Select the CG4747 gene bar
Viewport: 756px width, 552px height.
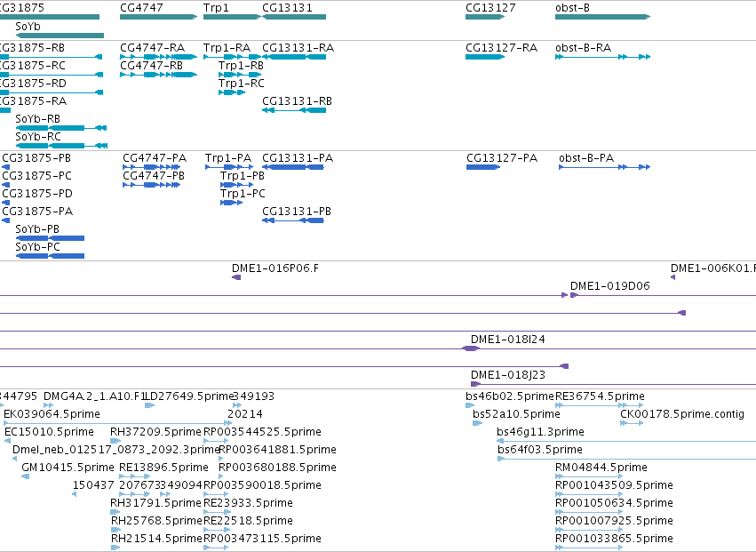click(x=159, y=17)
